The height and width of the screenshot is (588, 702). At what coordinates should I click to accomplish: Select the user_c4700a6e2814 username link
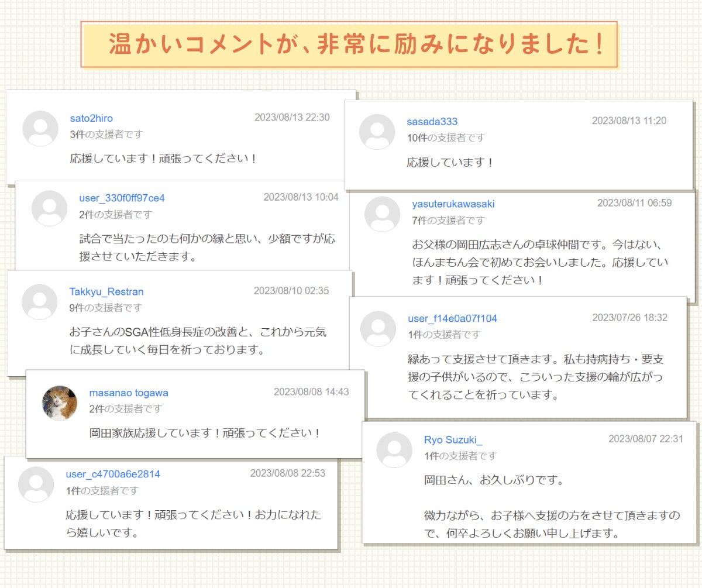[x=113, y=474]
